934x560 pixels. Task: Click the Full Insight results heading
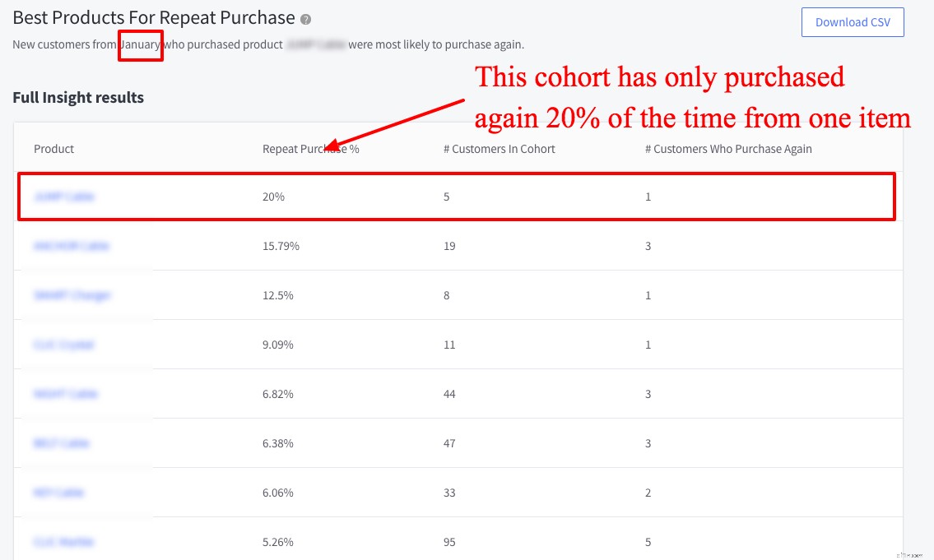pos(77,97)
